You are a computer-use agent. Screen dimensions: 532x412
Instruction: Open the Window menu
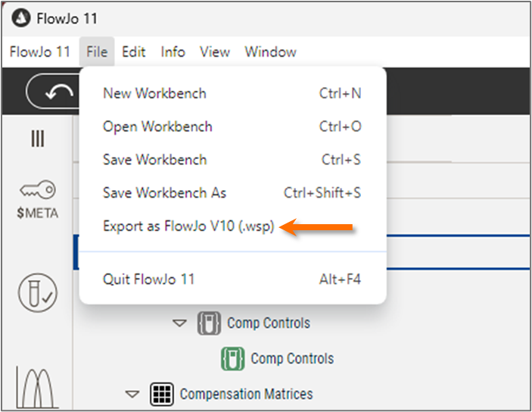click(270, 52)
